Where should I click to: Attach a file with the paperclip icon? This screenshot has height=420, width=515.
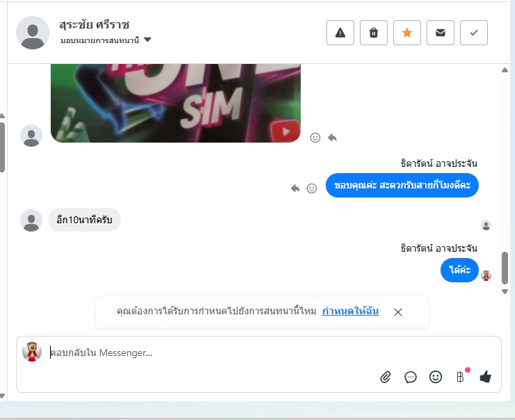tap(386, 377)
